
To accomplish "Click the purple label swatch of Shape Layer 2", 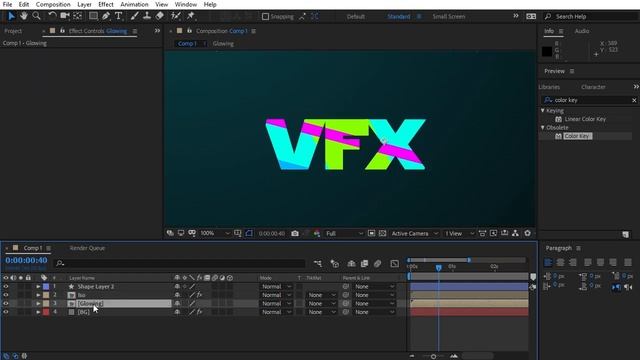I will 46,287.
